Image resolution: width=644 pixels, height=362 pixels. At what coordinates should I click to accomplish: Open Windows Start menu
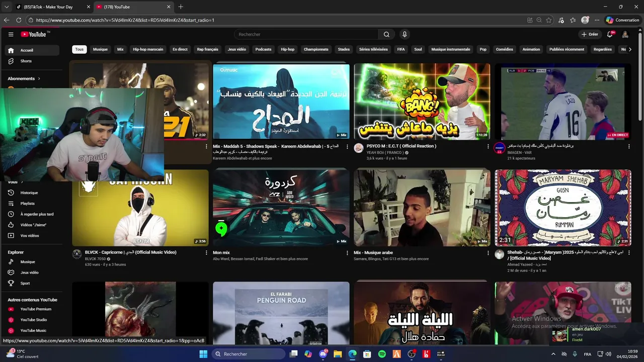click(x=203, y=354)
